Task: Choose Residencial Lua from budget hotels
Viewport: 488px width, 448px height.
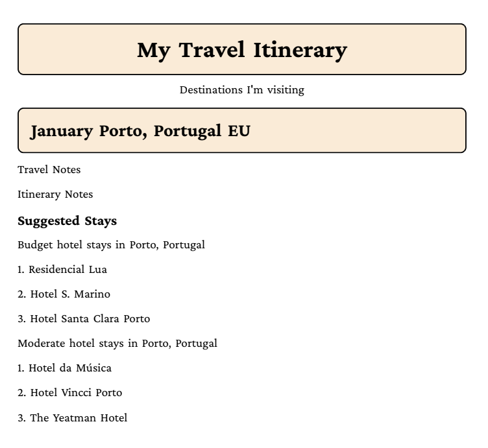Action: tap(62, 269)
